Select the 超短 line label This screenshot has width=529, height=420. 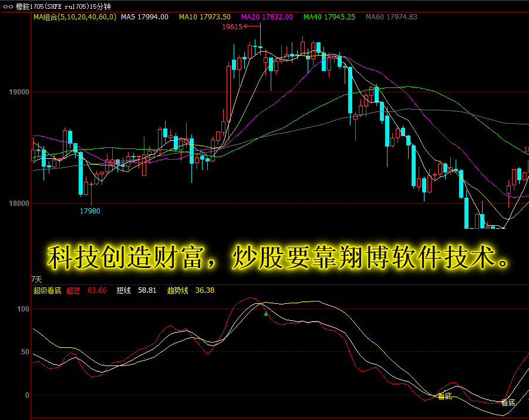[73, 290]
